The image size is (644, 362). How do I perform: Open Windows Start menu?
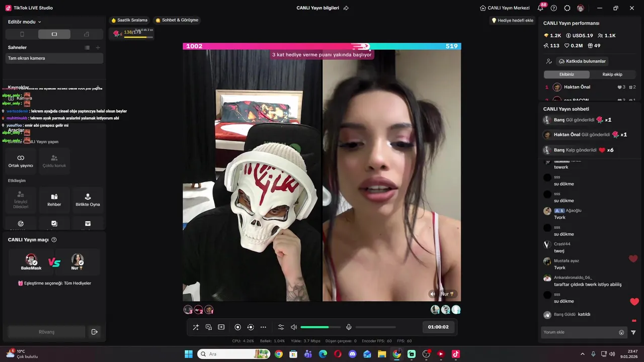click(x=189, y=354)
